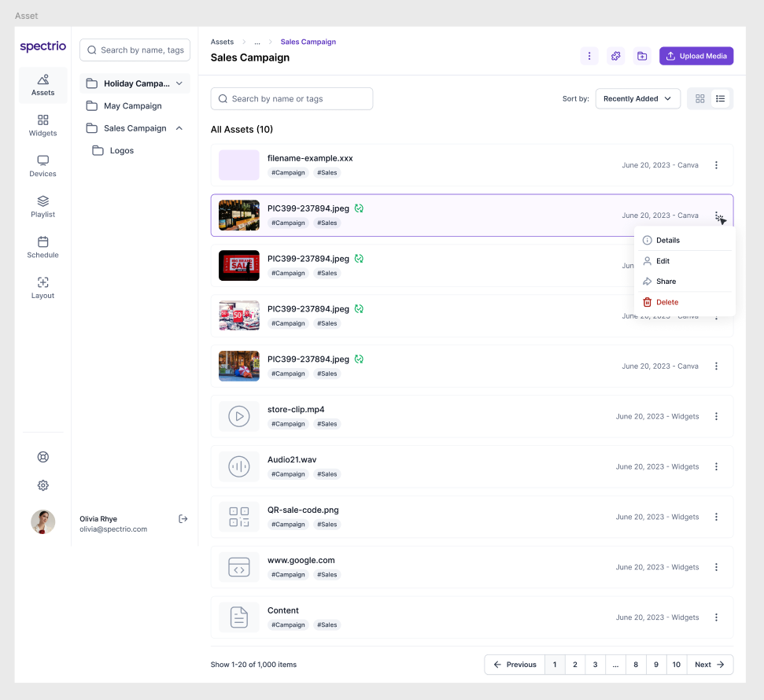Create a new folder using the folder-plus icon
The image size is (764, 700).
pyautogui.click(x=641, y=56)
